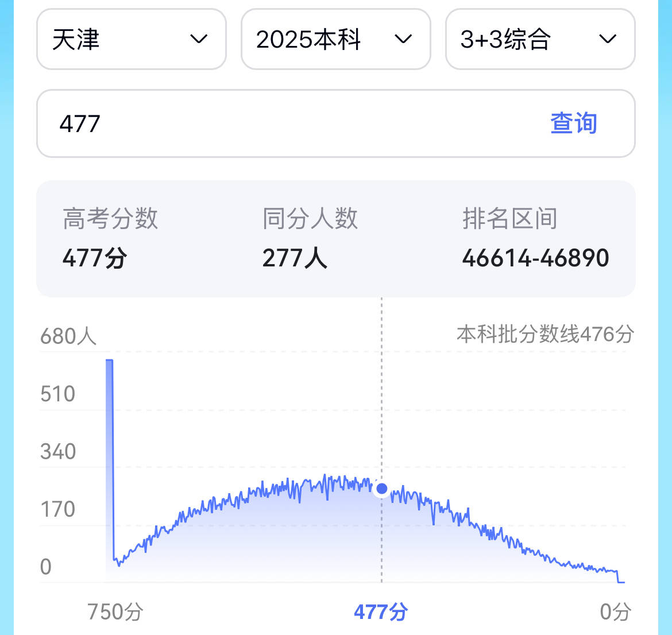Viewport: 672px width, 635px height.
Task: Click the blue 477分 x-axis label
Action: 381,611
